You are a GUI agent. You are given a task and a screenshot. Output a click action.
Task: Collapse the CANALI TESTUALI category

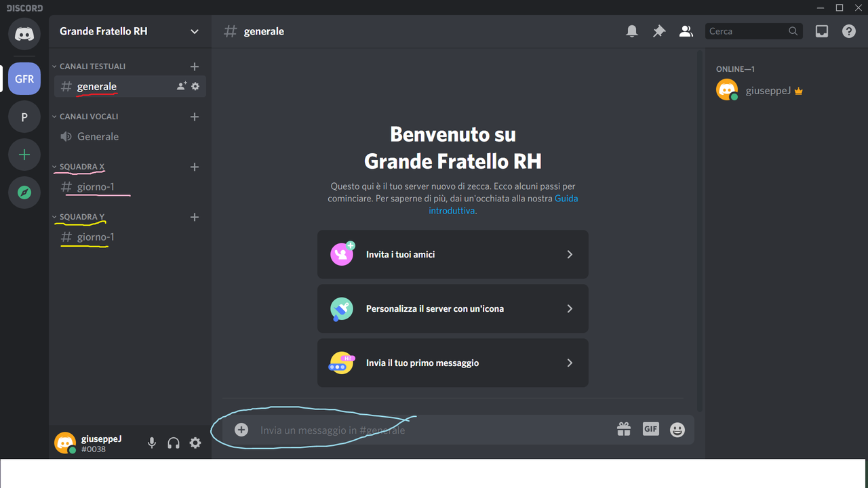[x=92, y=66]
